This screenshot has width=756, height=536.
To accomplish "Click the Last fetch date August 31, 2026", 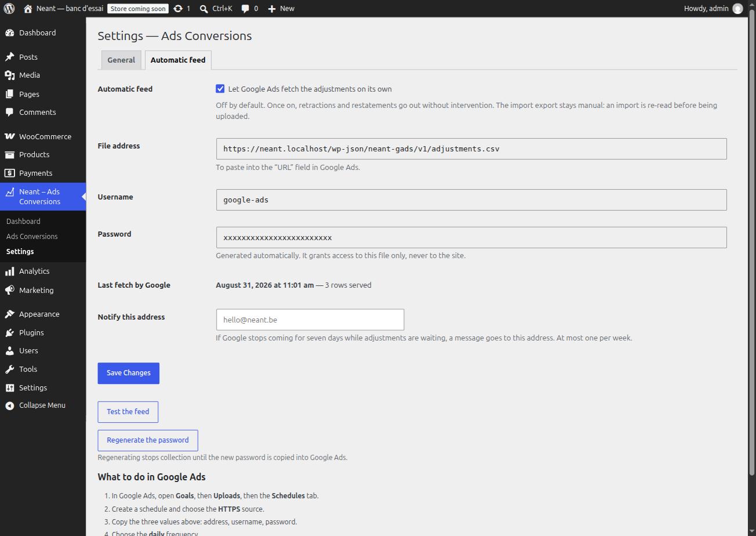I will point(265,285).
